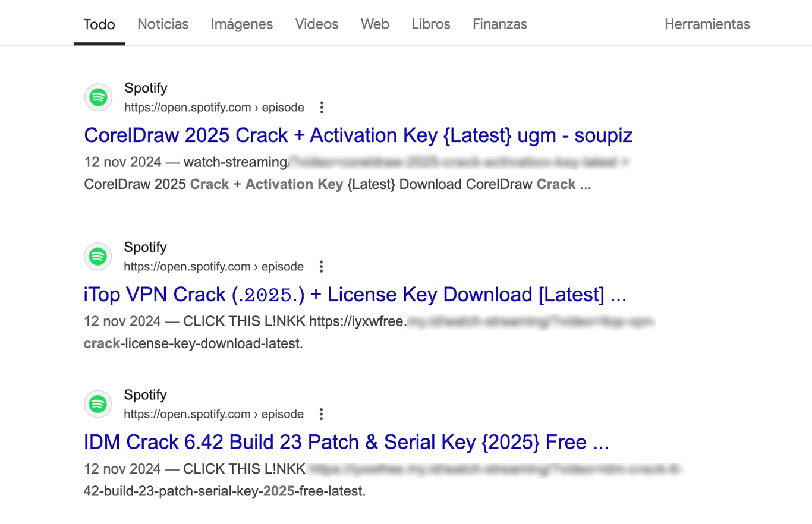Viewport: 812px width, 524px height.
Task: Open CorelDraw 2025 Crack result title
Action: 358,135
